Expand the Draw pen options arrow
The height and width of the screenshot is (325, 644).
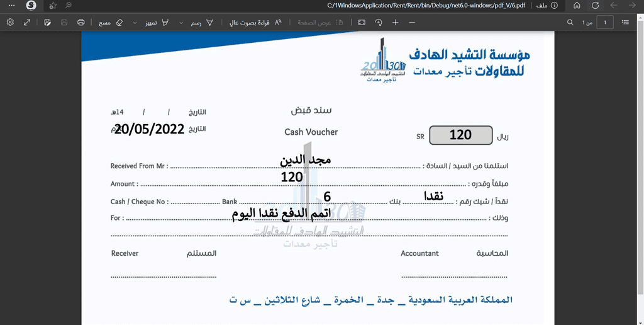tap(181, 22)
